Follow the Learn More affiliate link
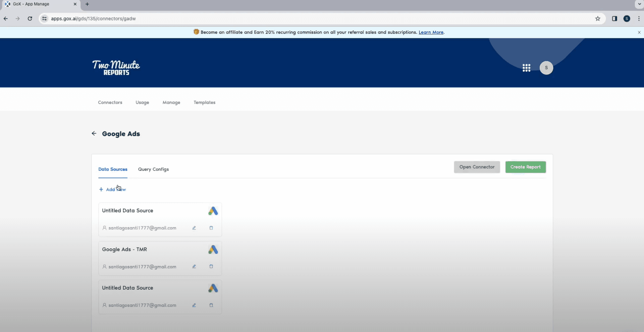 [x=431, y=32]
